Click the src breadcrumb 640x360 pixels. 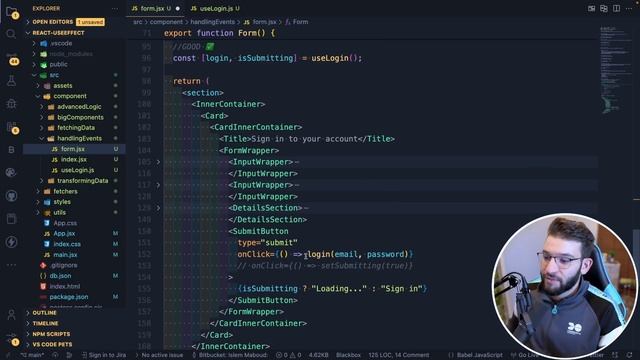pyautogui.click(x=138, y=22)
